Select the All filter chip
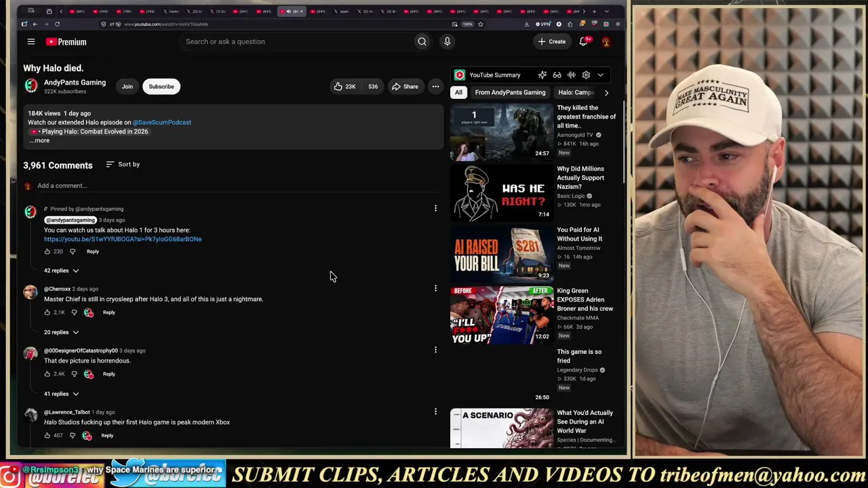Image resolution: width=868 pixels, height=488 pixels. (458, 93)
